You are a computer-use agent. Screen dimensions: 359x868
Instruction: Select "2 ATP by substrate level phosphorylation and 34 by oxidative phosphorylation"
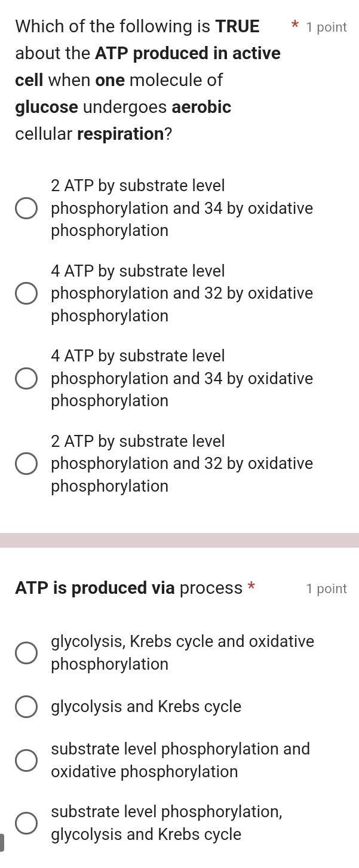26,208
